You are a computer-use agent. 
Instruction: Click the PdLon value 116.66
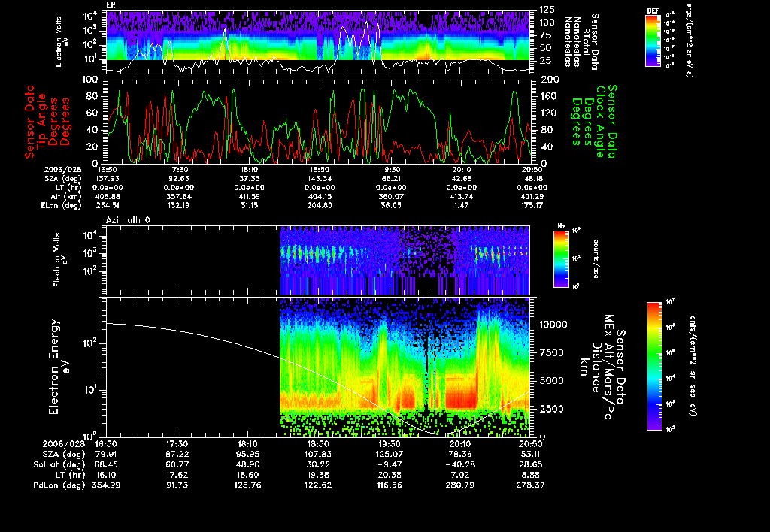tap(389, 485)
